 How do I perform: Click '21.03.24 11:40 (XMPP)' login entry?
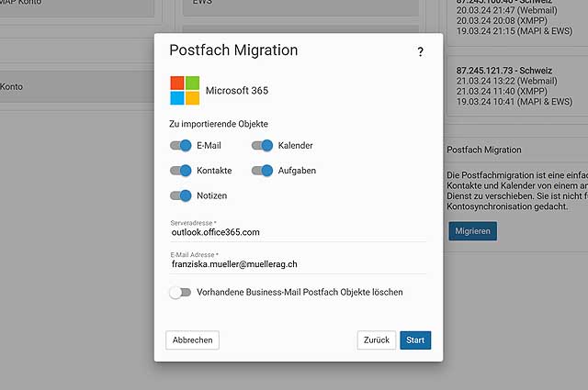502,91
